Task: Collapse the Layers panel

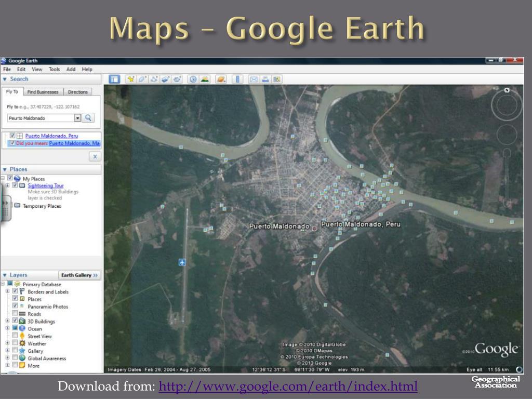Action: 5,275
